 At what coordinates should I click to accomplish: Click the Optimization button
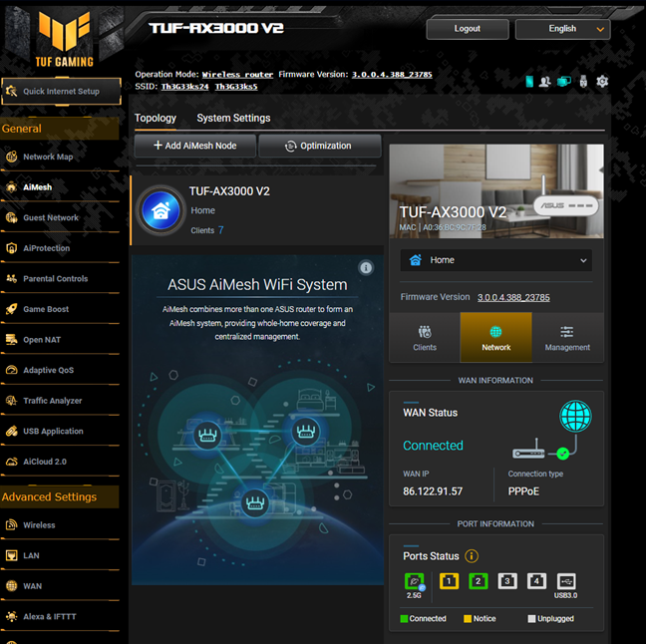319,146
